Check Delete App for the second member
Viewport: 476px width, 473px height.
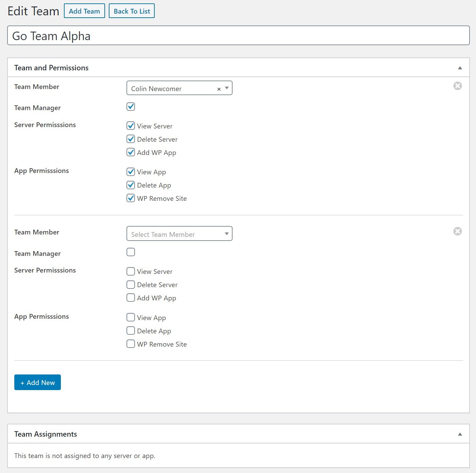131,331
